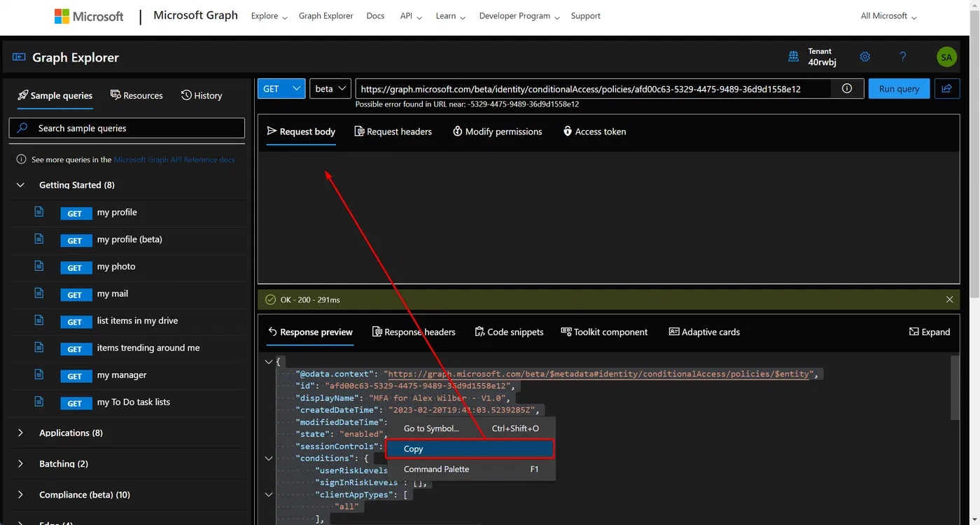The height and width of the screenshot is (525, 980).
Task: Select Copy in the context menu
Action: click(470, 449)
